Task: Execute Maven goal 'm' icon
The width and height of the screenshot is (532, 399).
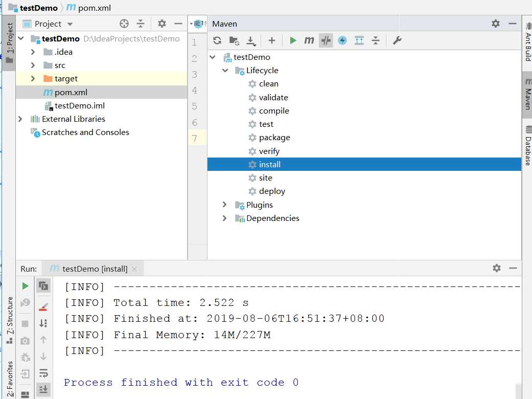Action: click(309, 41)
